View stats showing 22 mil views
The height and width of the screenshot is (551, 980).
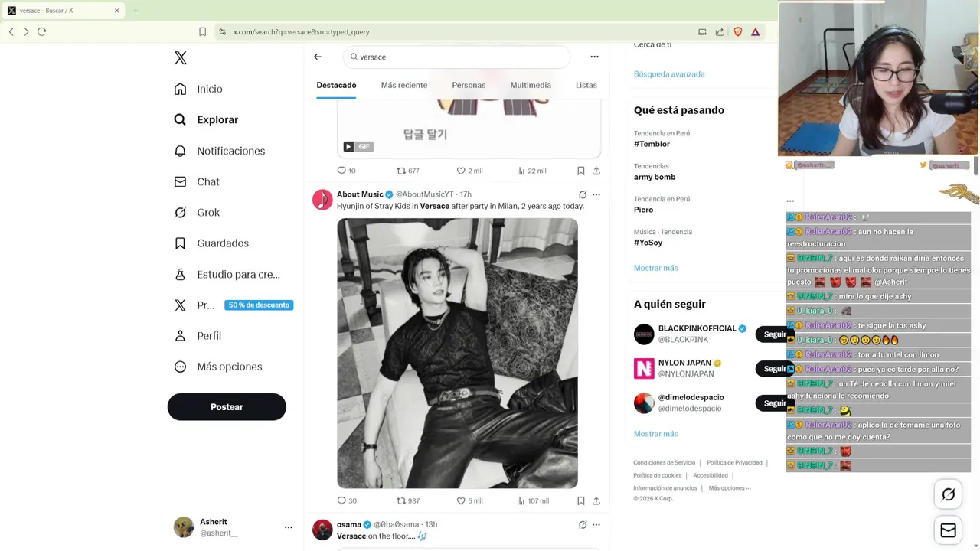pos(531,171)
